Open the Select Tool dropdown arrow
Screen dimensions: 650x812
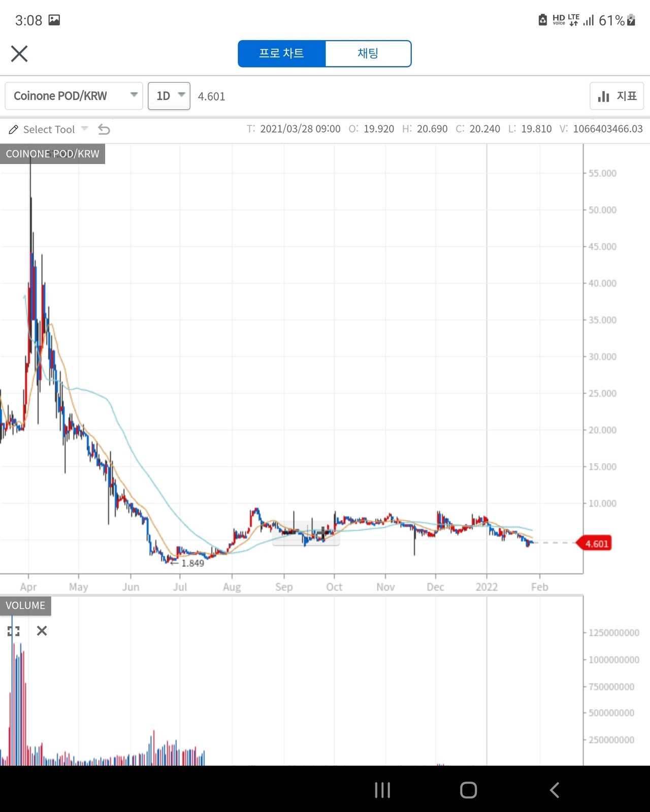[84, 129]
